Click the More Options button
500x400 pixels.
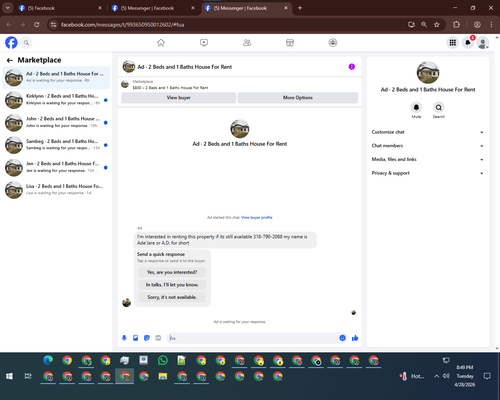coord(298,98)
